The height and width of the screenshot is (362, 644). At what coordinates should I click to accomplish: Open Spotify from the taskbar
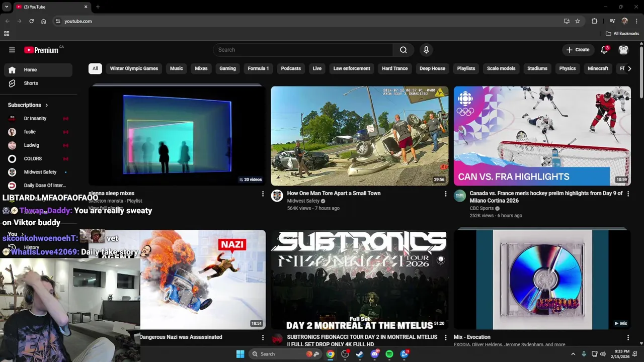389,354
